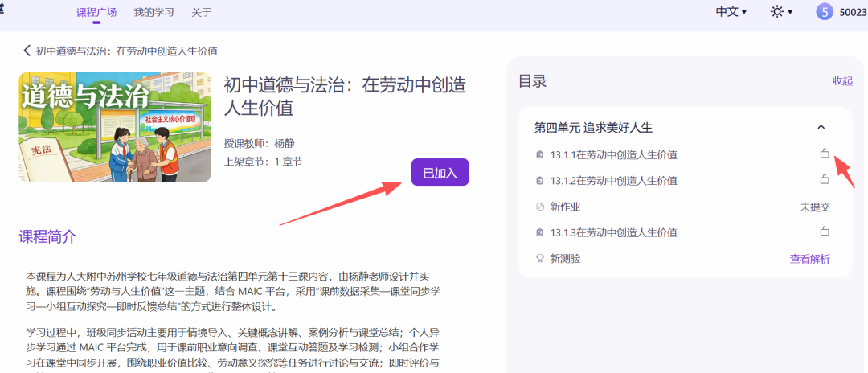
Task: Click breadcrumb title 初中道德与法治：在劳动中创造人生价值
Action: (x=127, y=51)
